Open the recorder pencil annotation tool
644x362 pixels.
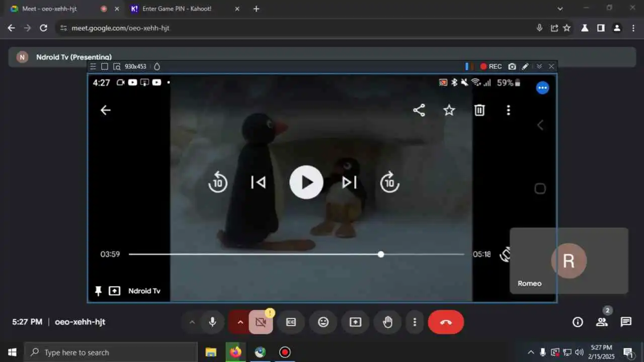tap(525, 66)
